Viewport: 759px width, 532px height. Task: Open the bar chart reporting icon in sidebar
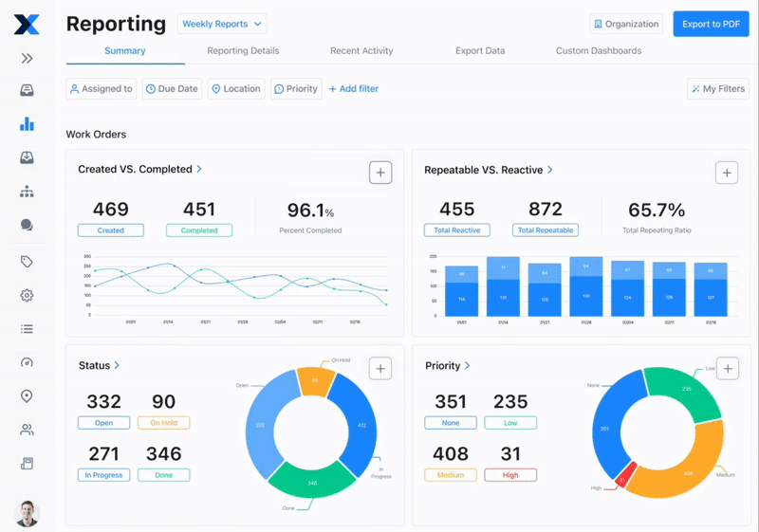coord(27,124)
